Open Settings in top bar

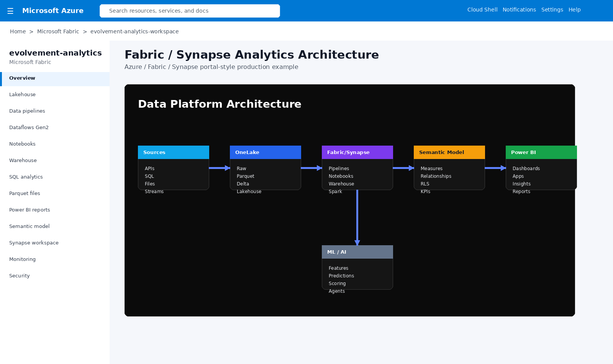552,10
